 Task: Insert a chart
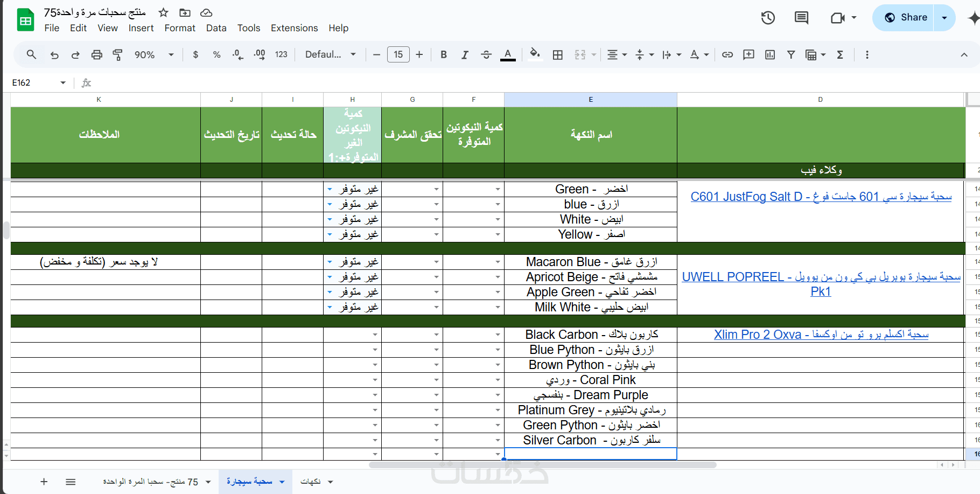770,54
